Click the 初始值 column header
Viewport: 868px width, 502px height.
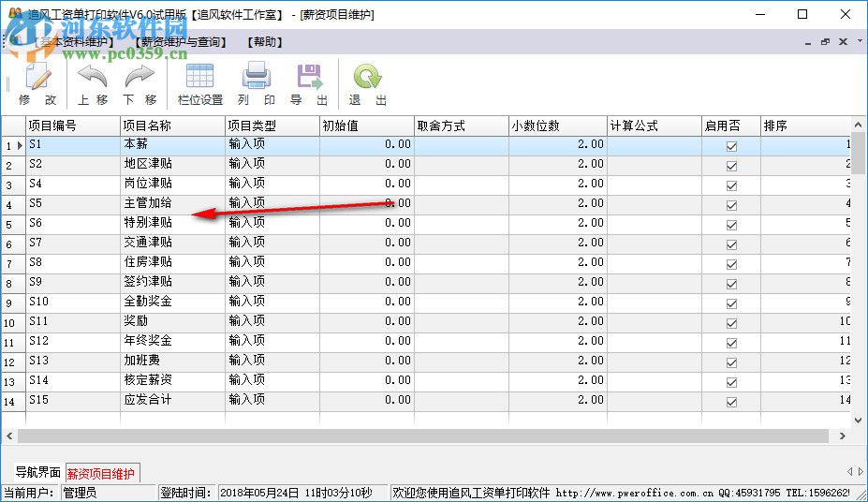pyautogui.click(x=367, y=125)
